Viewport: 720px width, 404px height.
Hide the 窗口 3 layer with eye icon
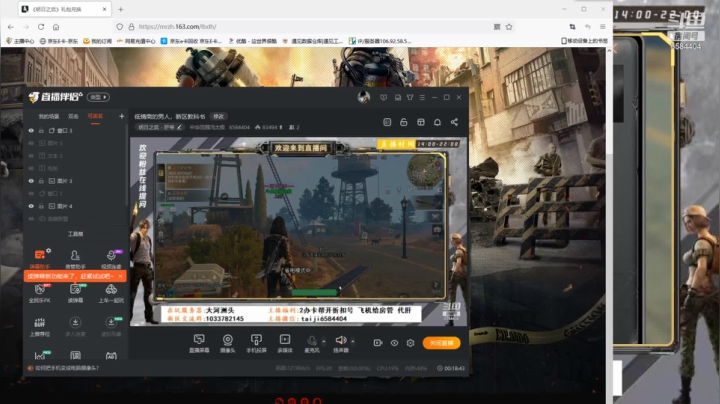[x=31, y=131]
